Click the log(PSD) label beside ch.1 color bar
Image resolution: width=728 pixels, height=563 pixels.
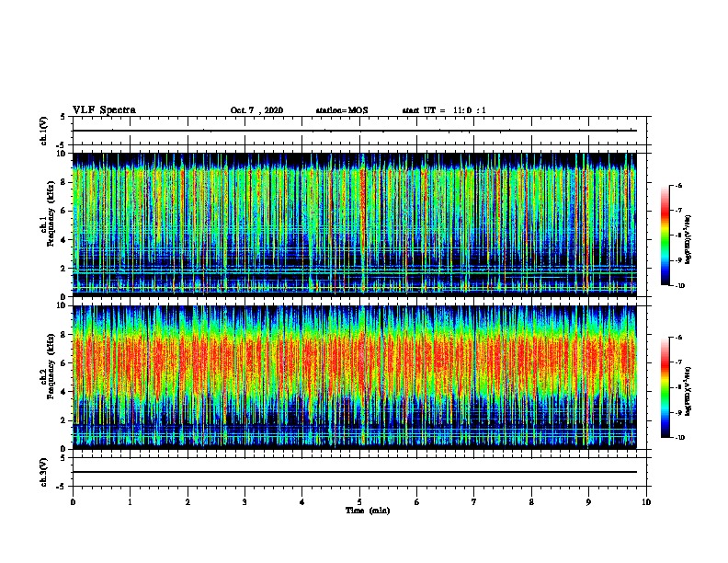point(688,240)
